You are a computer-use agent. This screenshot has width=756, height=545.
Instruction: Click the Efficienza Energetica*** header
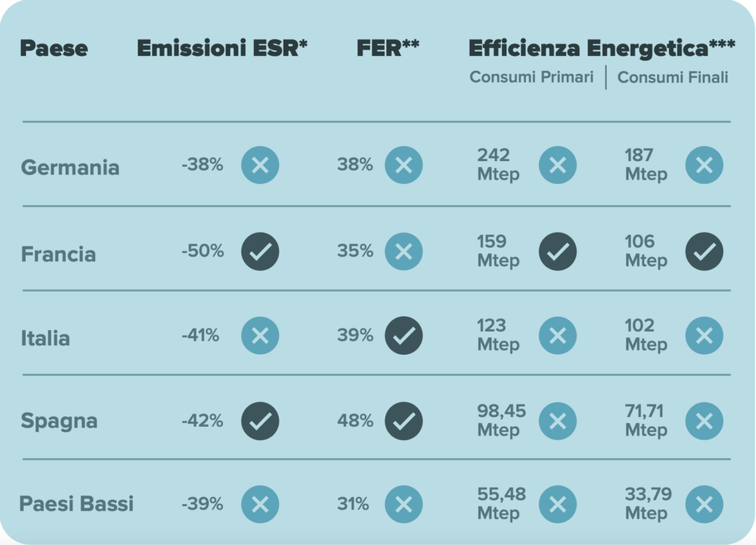click(602, 49)
